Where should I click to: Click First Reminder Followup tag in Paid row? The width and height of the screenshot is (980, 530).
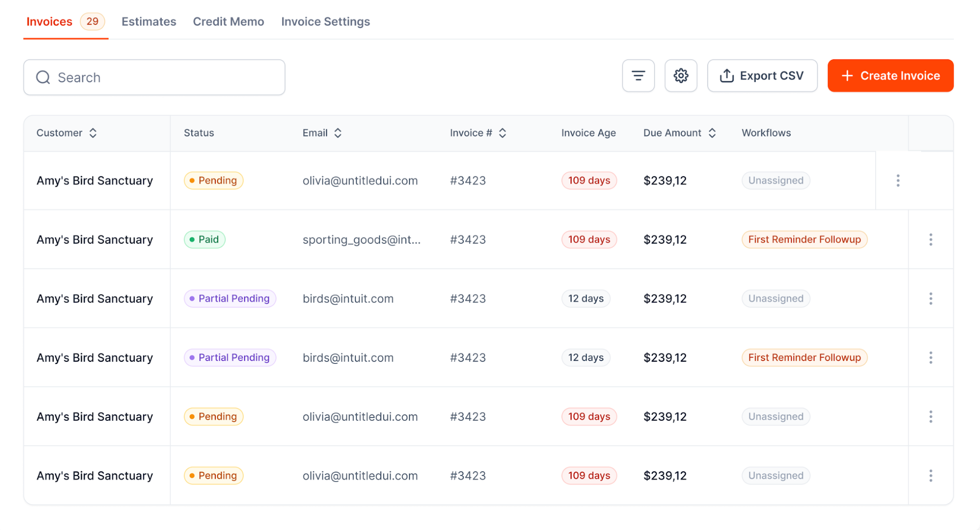[x=804, y=239]
